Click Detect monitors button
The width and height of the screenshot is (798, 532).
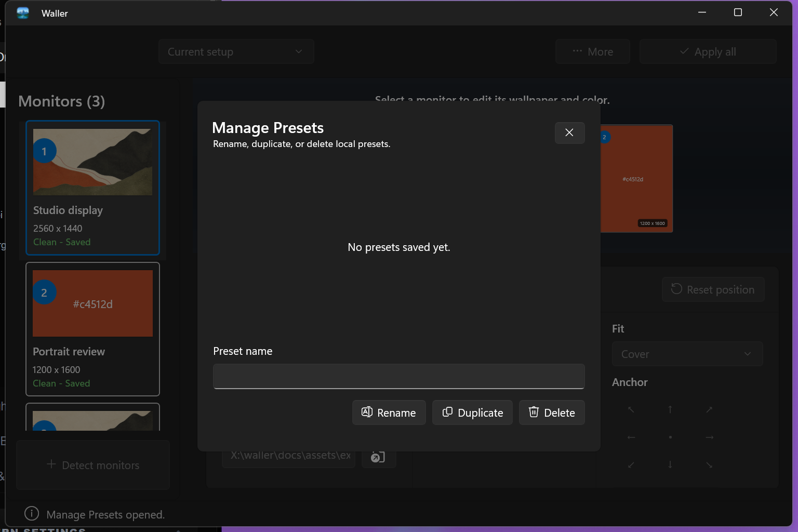pos(93,465)
